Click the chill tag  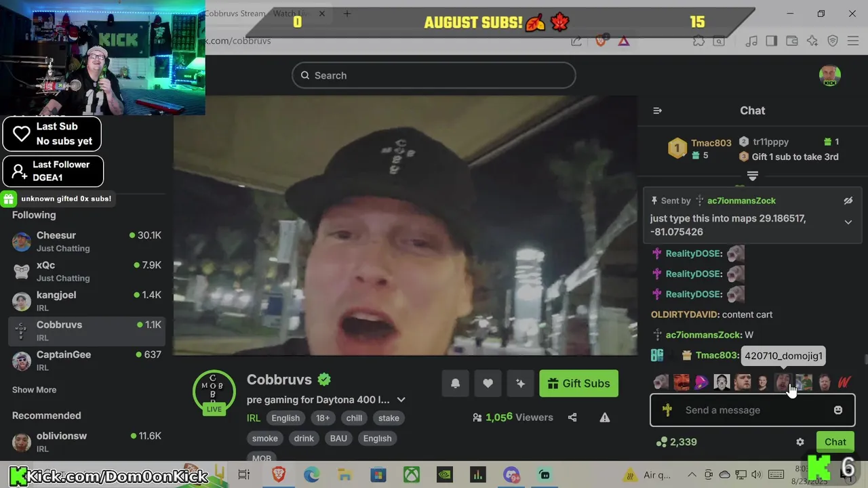coord(355,418)
